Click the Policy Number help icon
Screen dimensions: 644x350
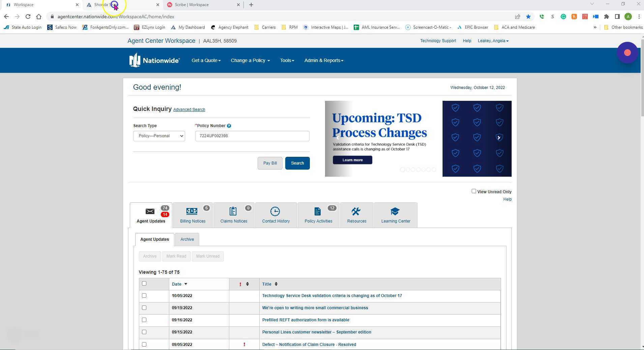pyautogui.click(x=229, y=126)
